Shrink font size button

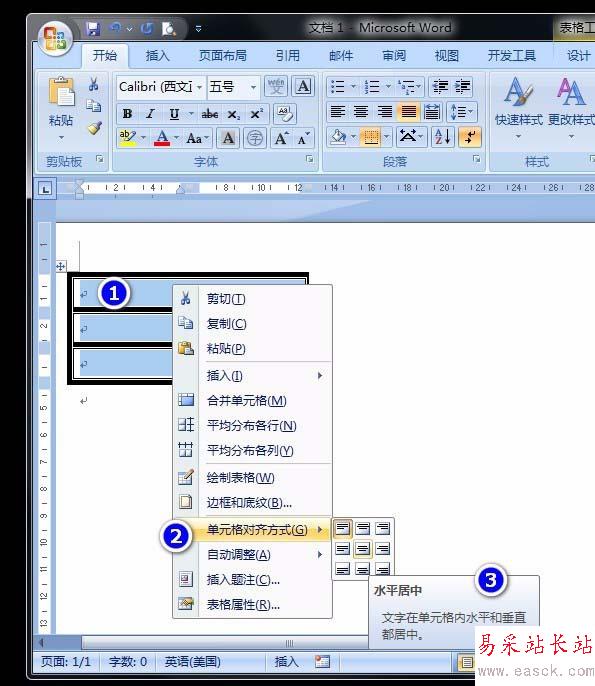pyautogui.click(x=303, y=138)
